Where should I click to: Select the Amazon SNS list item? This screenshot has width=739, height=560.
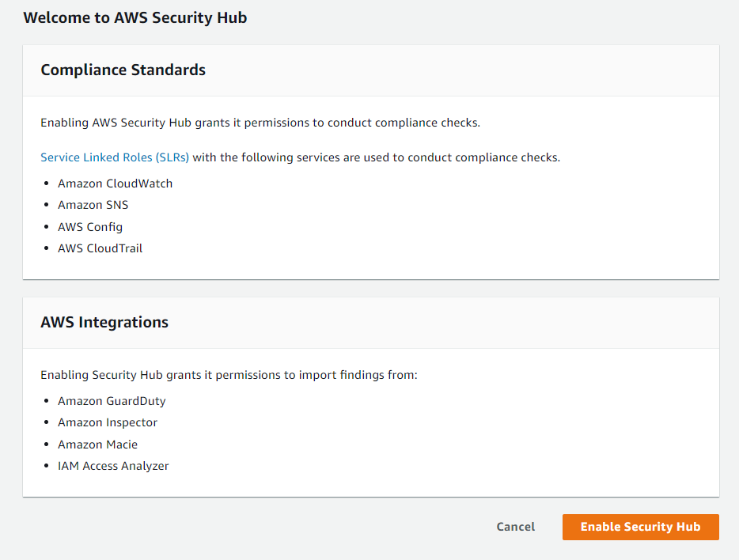pos(93,205)
